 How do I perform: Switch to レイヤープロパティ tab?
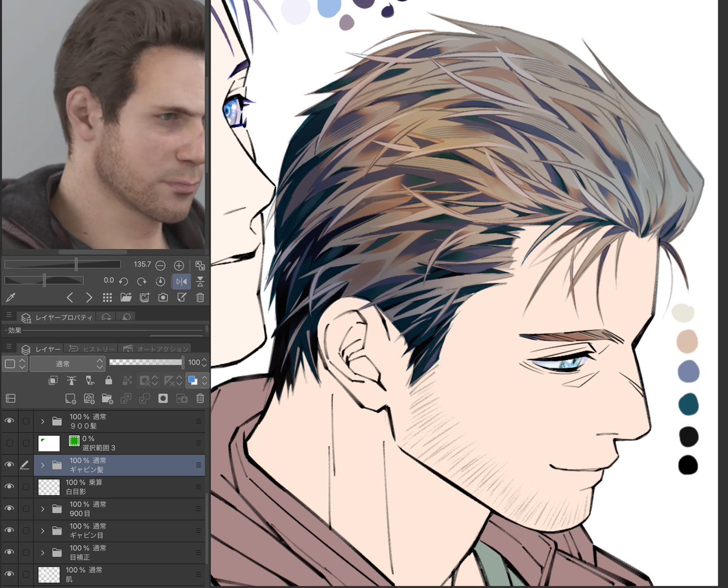tap(56, 317)
